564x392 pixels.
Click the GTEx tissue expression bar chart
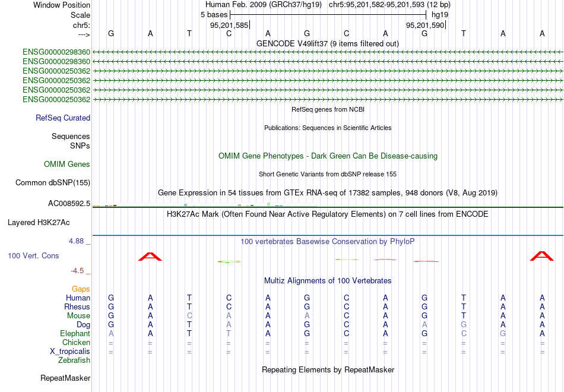(205, 205)
